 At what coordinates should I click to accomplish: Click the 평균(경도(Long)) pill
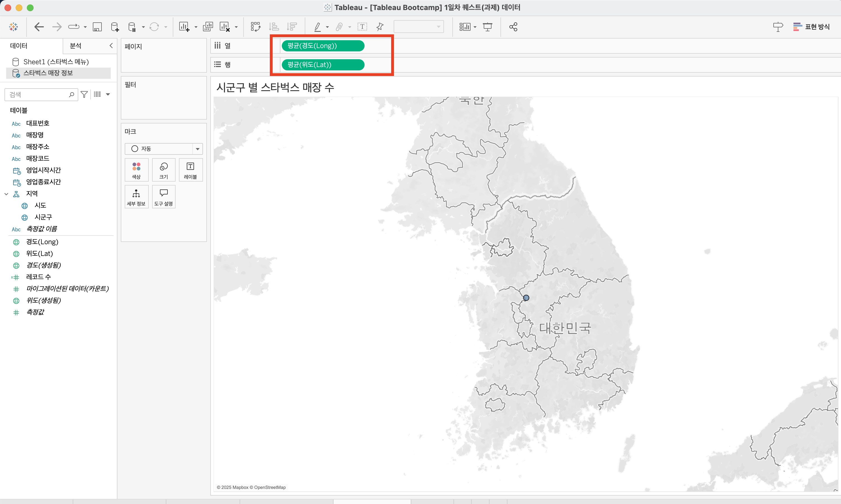point(322,46)
